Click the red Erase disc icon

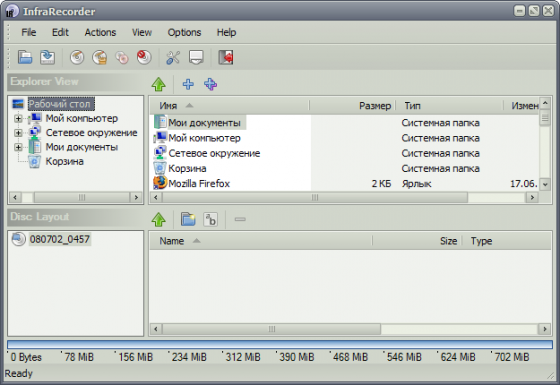point(144,57)
